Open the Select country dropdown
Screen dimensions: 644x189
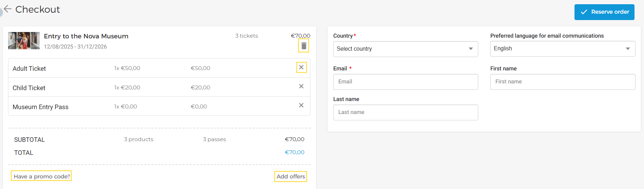[x=405, y=49]
